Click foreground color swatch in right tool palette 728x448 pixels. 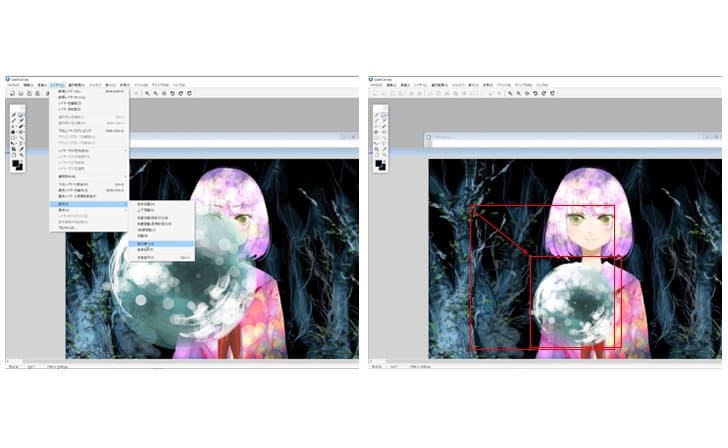378,163
